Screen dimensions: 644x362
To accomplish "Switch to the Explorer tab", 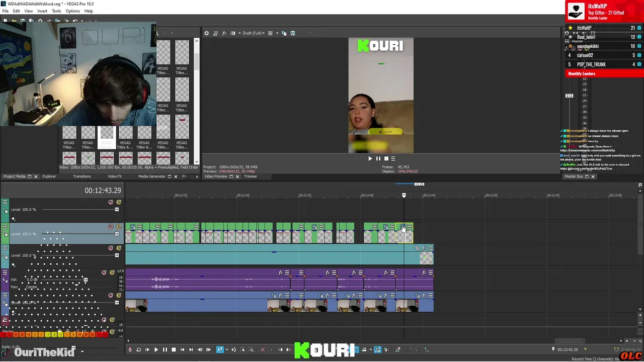I will (x=49, y=176).
